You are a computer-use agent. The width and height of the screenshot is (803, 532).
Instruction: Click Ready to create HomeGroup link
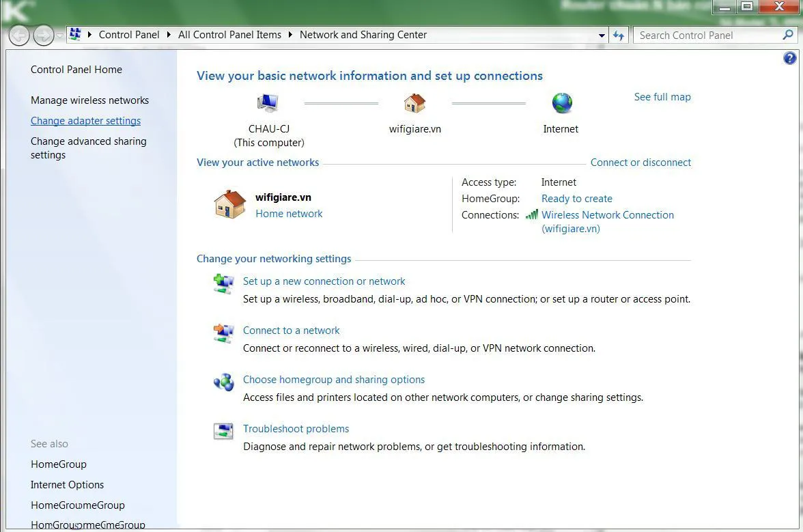click(x=576, y=199)
